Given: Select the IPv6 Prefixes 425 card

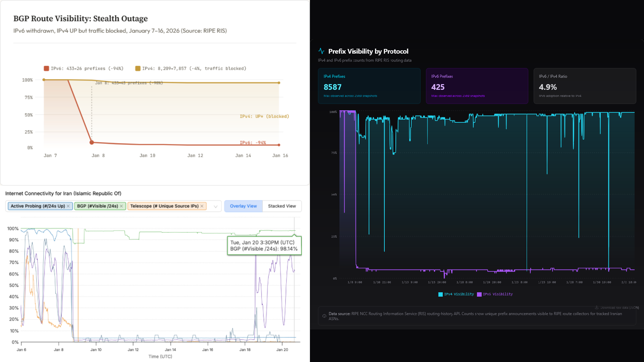Looking at the screenshot, I should pyautogui.click(x=477, y=86).
